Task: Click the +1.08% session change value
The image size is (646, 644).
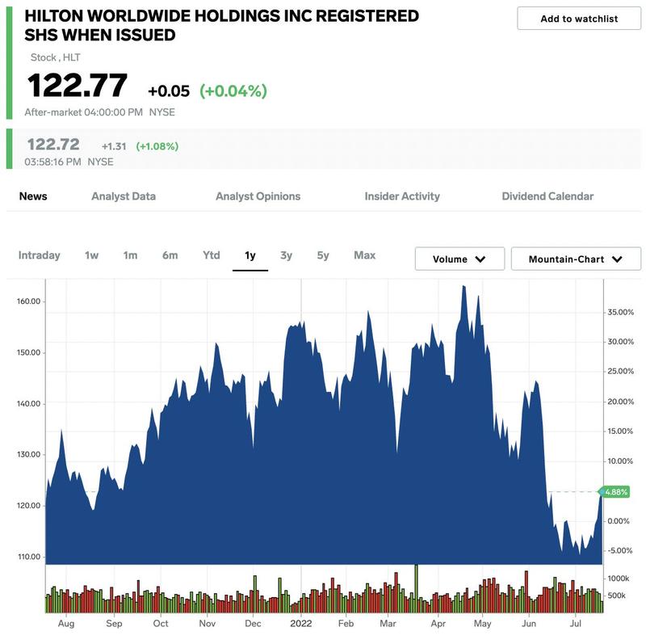Action: coord(157,146)
